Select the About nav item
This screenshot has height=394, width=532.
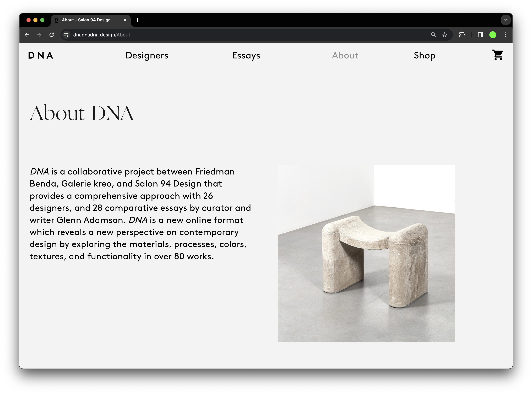[x=345, y=55]
